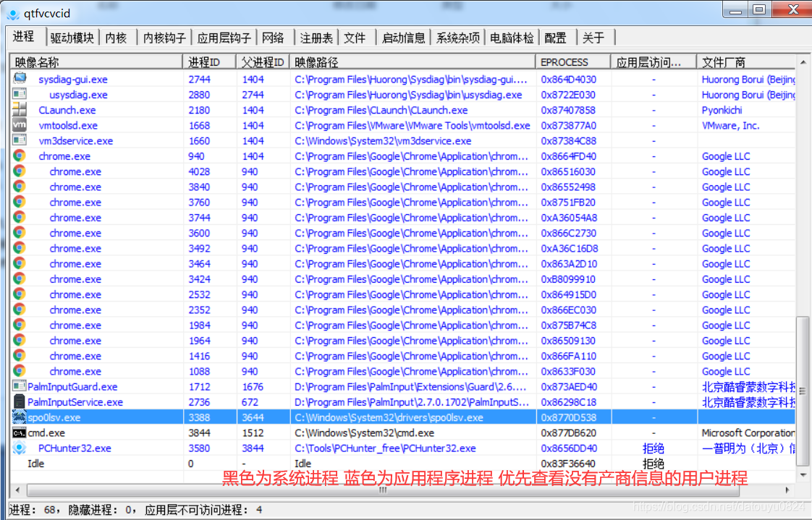
Task: Sort by 进程ID column header
Action: [209, 62]
